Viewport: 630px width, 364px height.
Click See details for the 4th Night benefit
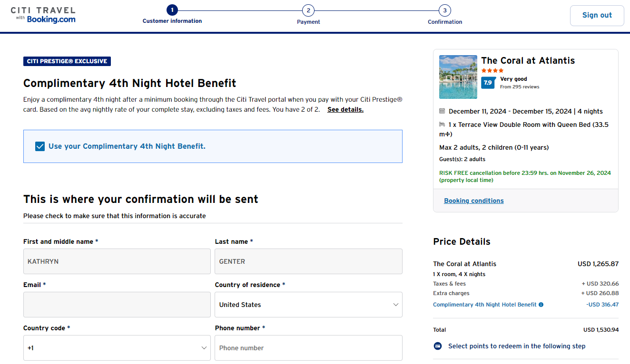345,109
